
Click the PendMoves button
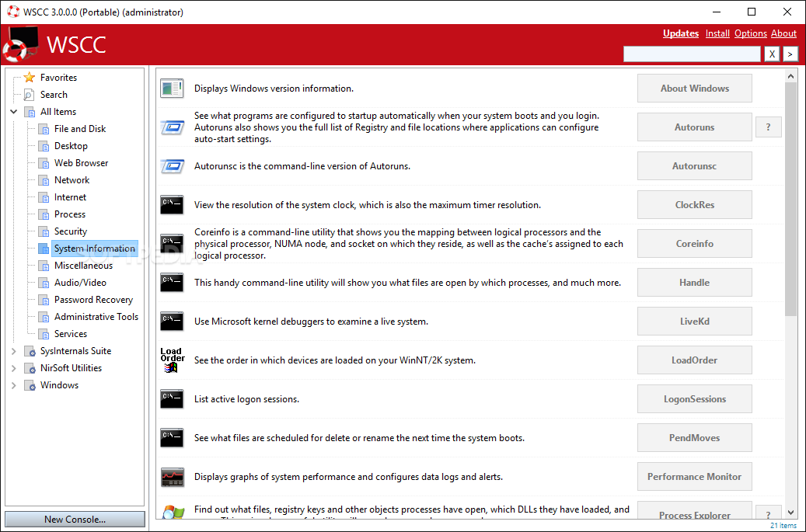click(x=694, y=438)
